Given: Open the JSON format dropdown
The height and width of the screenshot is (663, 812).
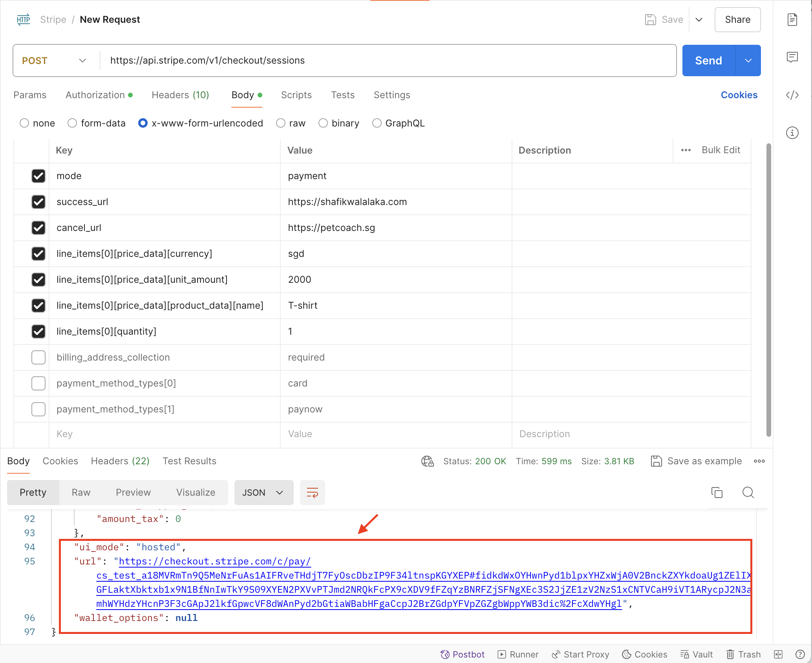Looking at the screenshot, I should click(264, 493).
